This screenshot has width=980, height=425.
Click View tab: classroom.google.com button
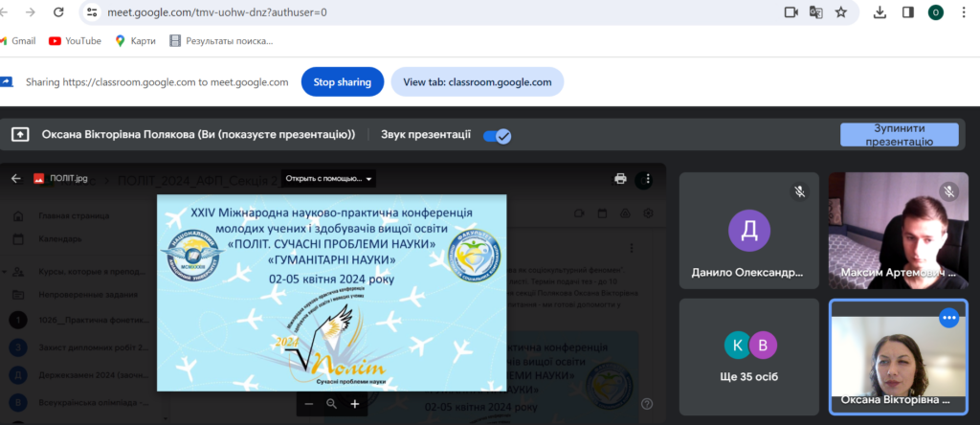coord(477,82)
